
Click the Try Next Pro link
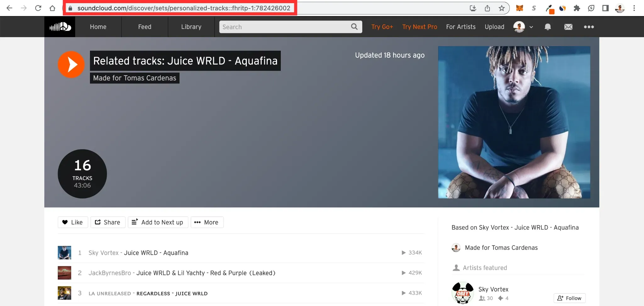tap(419, 27)
